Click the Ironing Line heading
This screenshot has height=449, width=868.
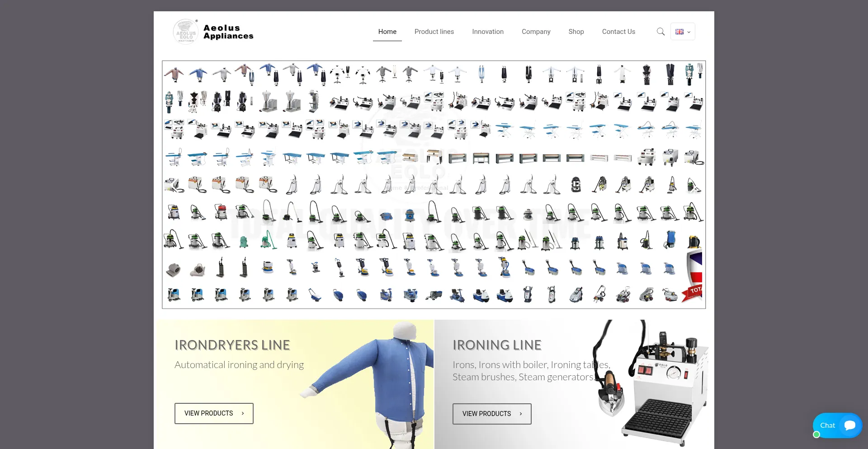click(497, 345)
